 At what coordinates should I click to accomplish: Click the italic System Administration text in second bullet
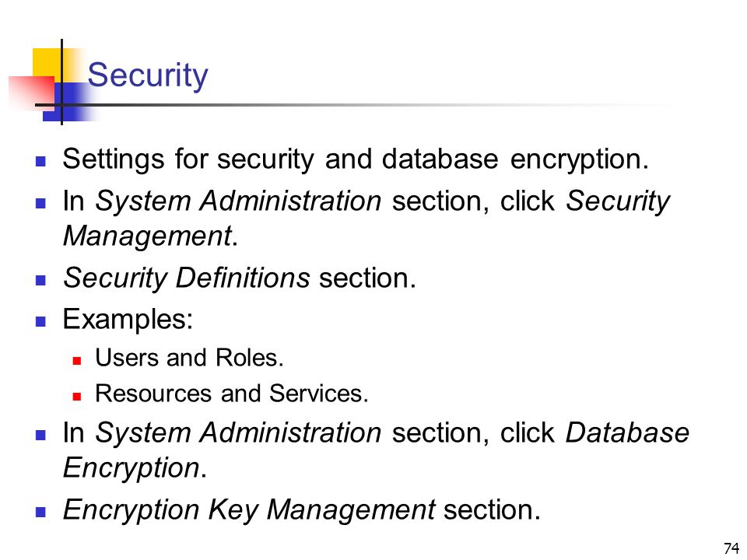(238, 201)
